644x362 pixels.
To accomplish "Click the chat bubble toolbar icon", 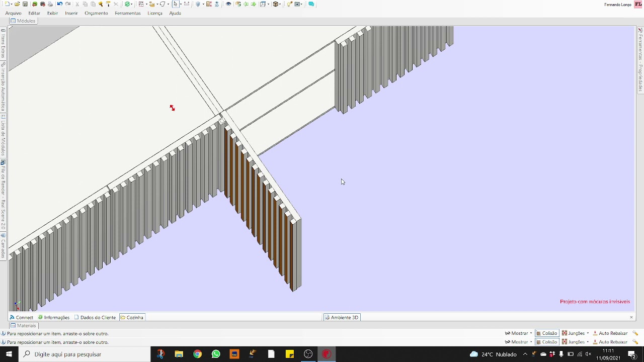I will pyautogui.click(x=311, y=4).
